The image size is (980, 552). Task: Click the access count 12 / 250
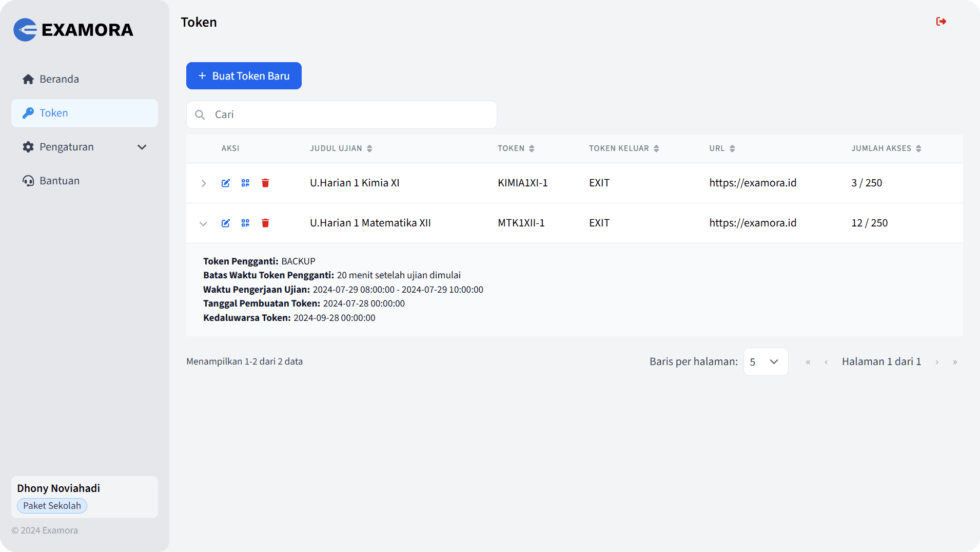pyautogui.click(x=869, y=223)
